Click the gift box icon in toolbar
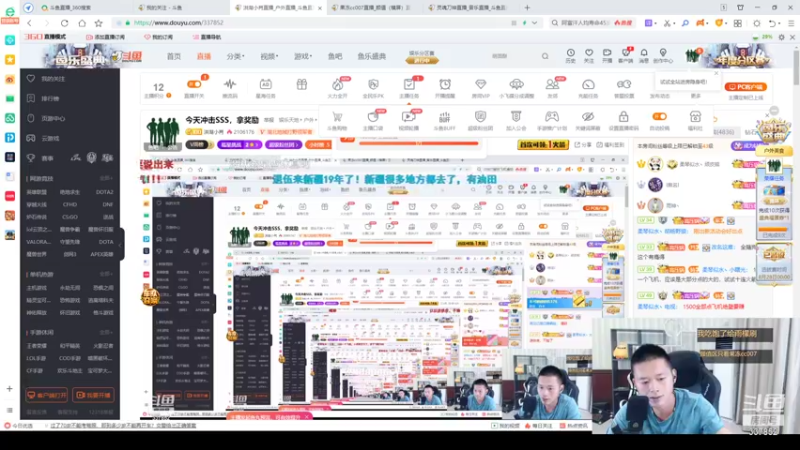This screenshot has height=450, width=800. coord(302,85)
